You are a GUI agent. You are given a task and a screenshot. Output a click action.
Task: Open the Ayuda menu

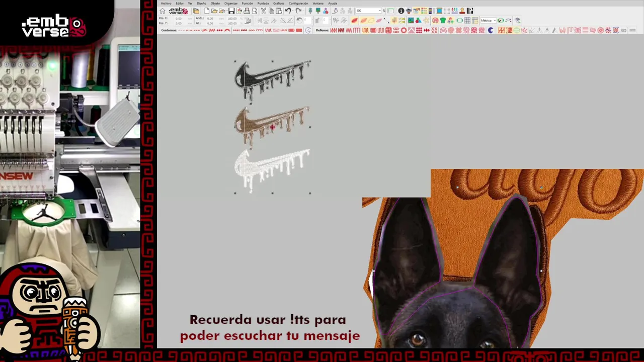(333, 4)
